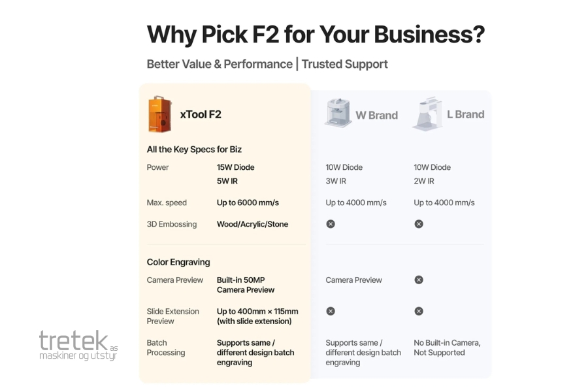Click 'Up to 6000 mm/s' speed value
This screenshot has height=392, width=588.
[x=248, y=203]
